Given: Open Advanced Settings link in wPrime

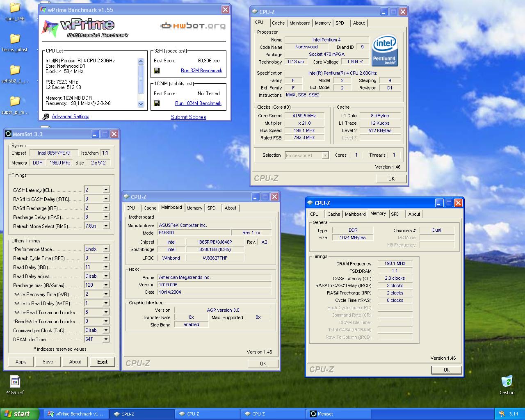Looking at the screenshot, I should 71,116.
